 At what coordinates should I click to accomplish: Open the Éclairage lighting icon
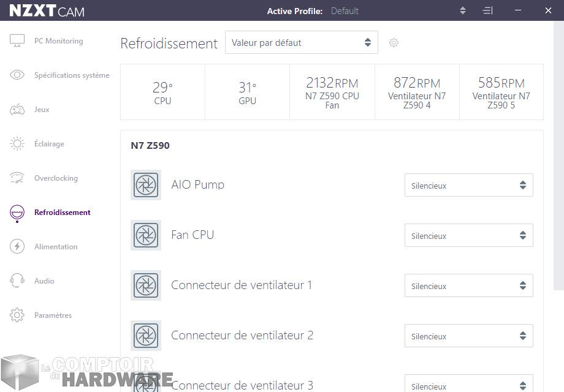[x=17, y=144]
